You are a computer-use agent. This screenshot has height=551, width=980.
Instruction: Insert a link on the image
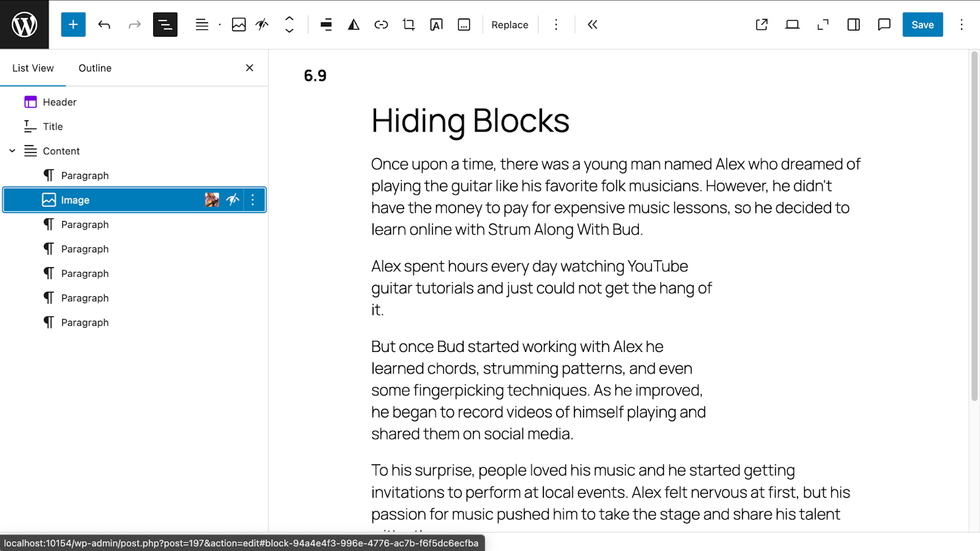click(381, 24)
